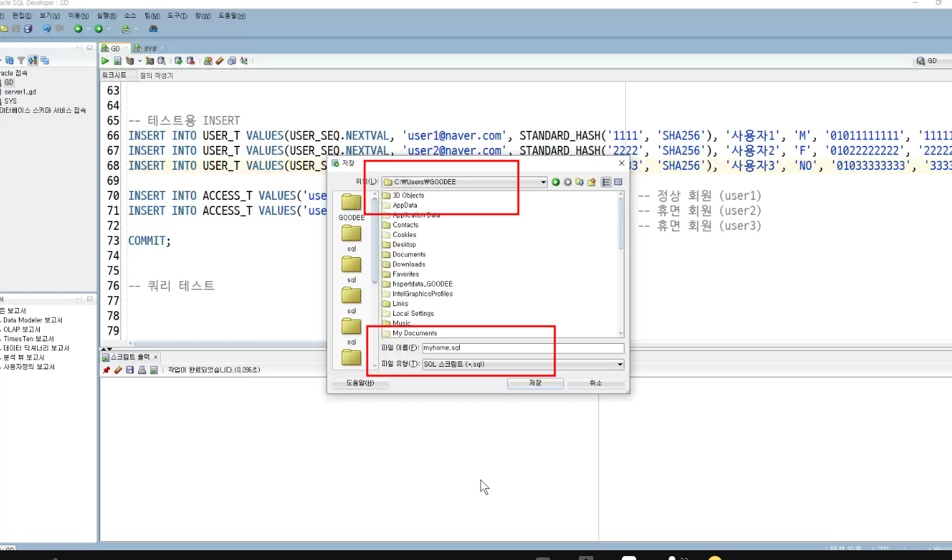Click the Save All icon in the main toolbar
Screen dimensions: 952x560
pyautogui.click(x=28, y=29)
